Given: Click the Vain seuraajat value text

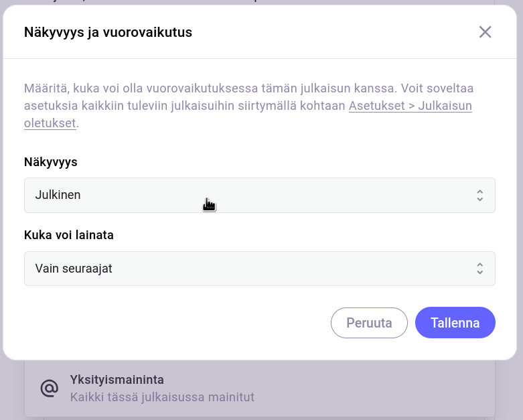Looking at the screenshot, I should (x=74, y=269).
